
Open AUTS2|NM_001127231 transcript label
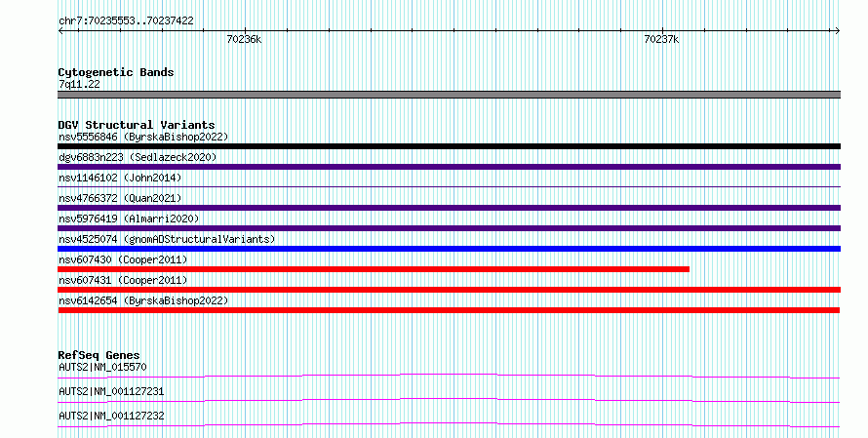coord(111,391)
